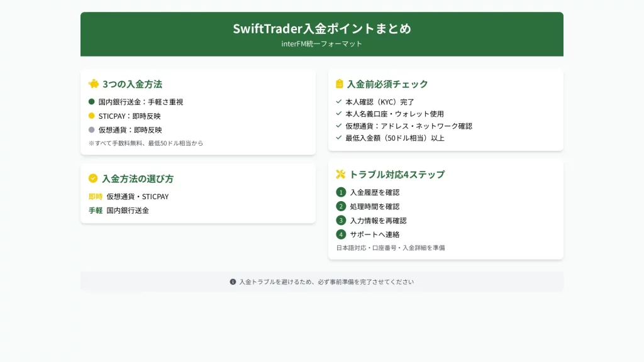The image size is (644, 362).
Task: Click the サポートへ連絡 step text
Action: [375, 234]
